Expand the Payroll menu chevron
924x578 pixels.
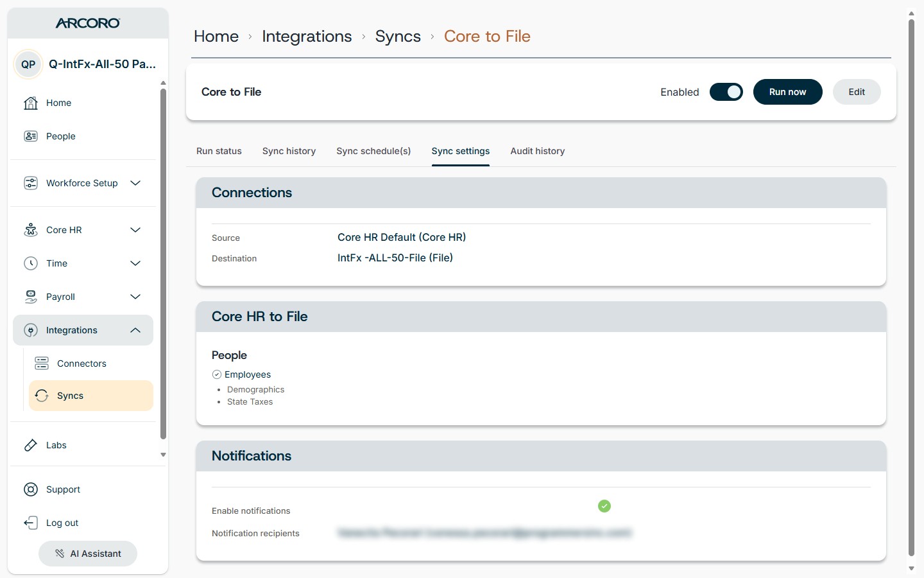pos(135,297)
